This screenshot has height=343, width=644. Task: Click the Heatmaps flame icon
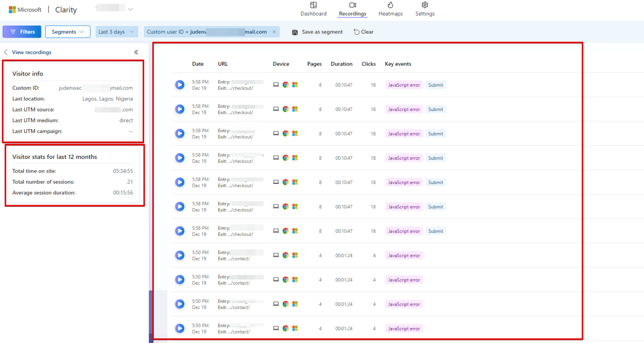(390, 5)
